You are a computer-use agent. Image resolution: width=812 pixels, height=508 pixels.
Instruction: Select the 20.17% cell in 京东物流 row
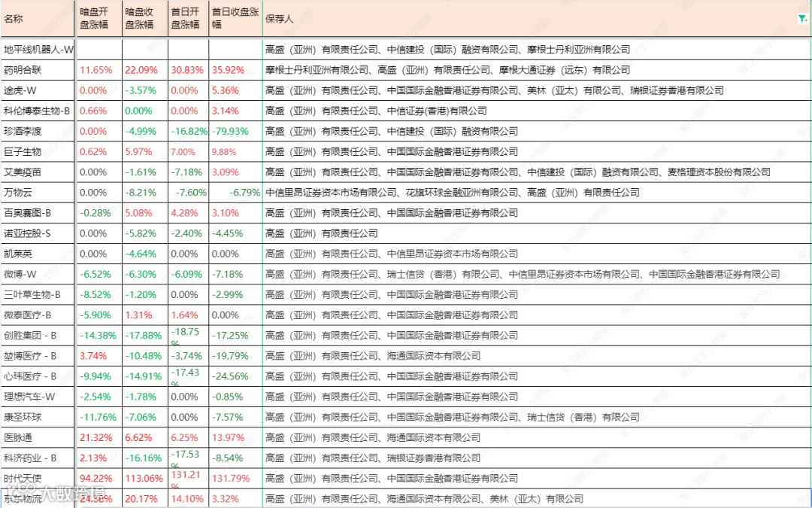click(144, 499)
